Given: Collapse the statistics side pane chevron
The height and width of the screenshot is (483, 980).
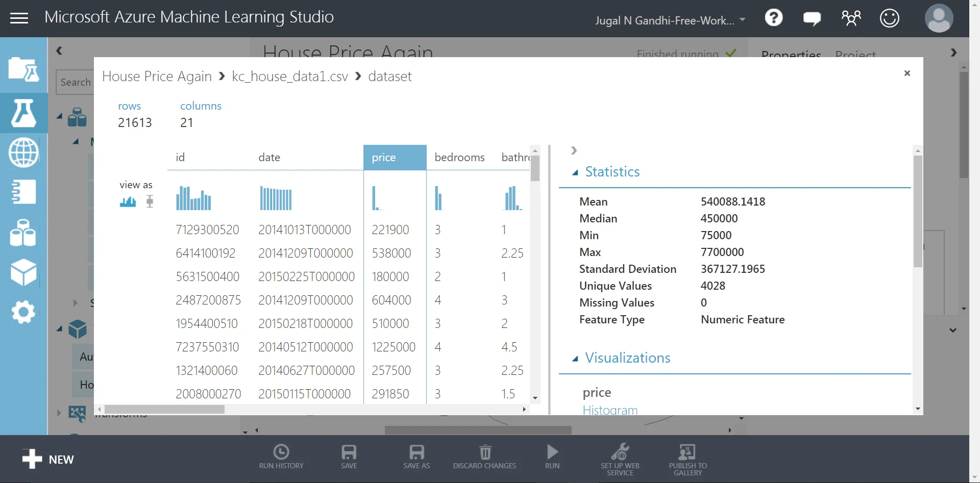Looking at the screenshot, I should tap(574, 150).
